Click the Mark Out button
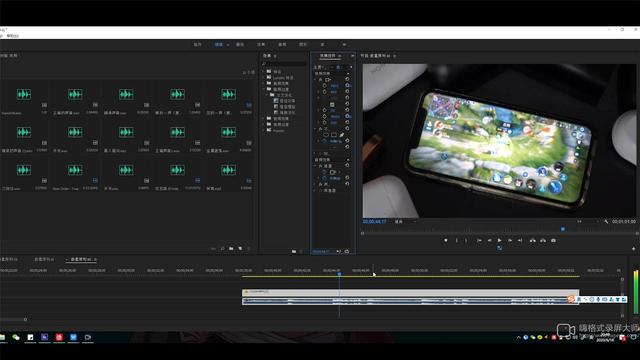640x360 pixels. (466, 240)
